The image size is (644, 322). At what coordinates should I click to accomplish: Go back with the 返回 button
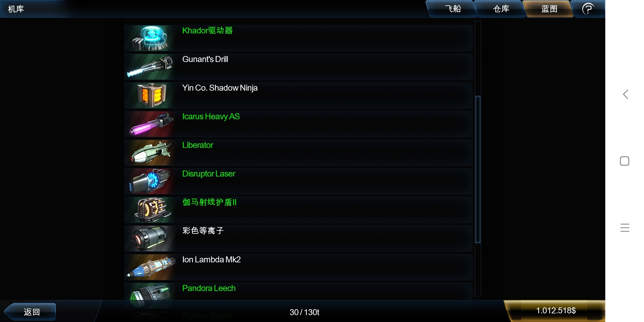coord(31,312)
